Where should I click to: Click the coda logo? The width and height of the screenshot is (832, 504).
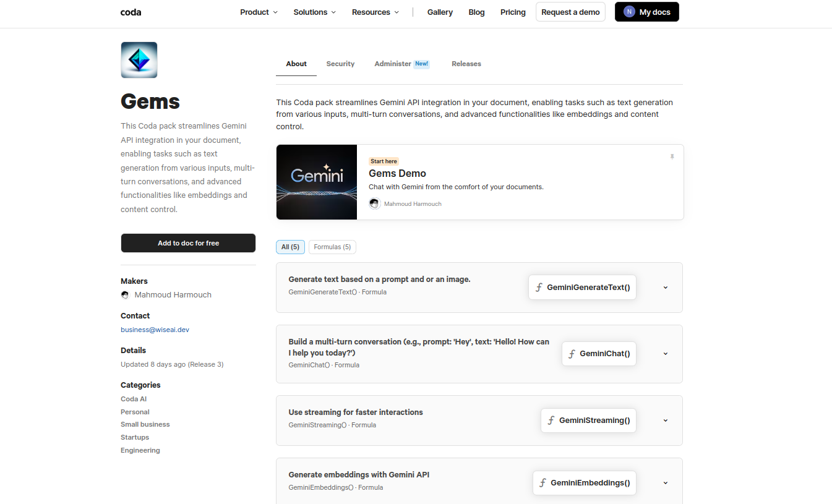131,12
